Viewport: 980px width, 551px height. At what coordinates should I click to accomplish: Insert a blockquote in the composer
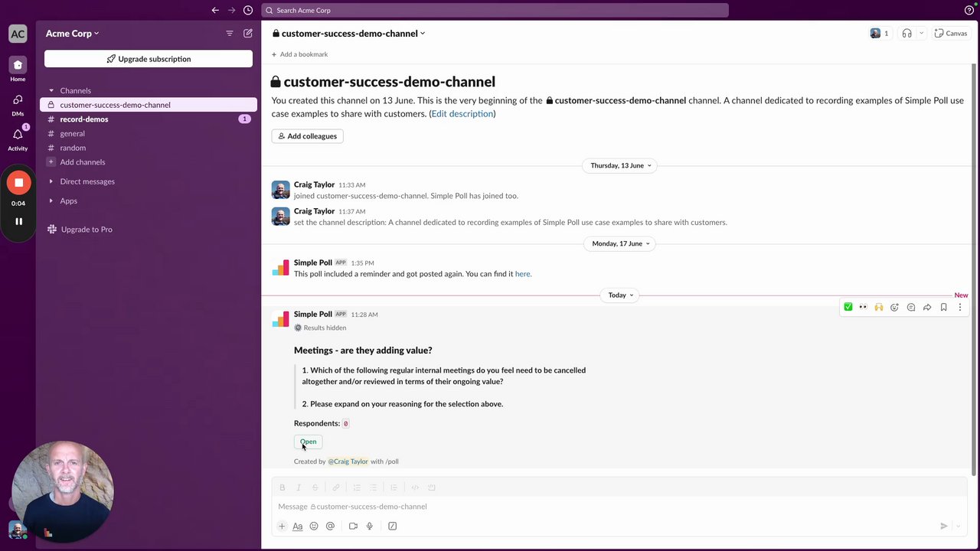click(x=394, y=487)
